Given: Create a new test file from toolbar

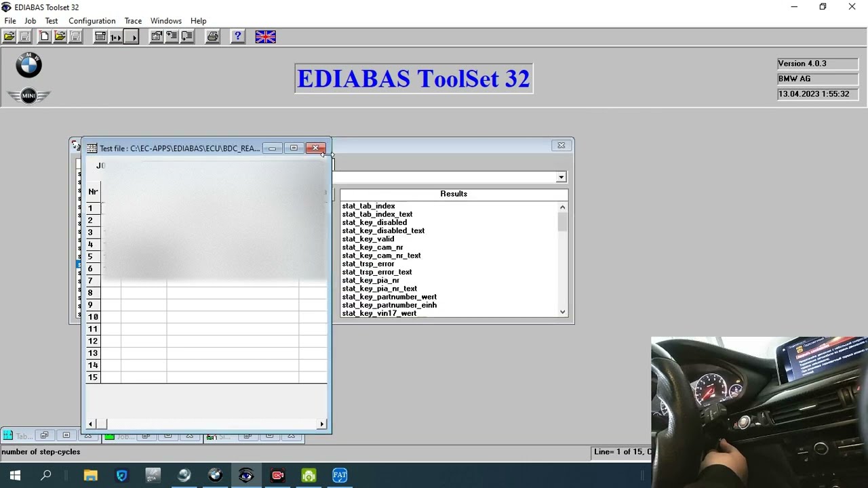Looking at the screenshot, I should coord(45,37).
